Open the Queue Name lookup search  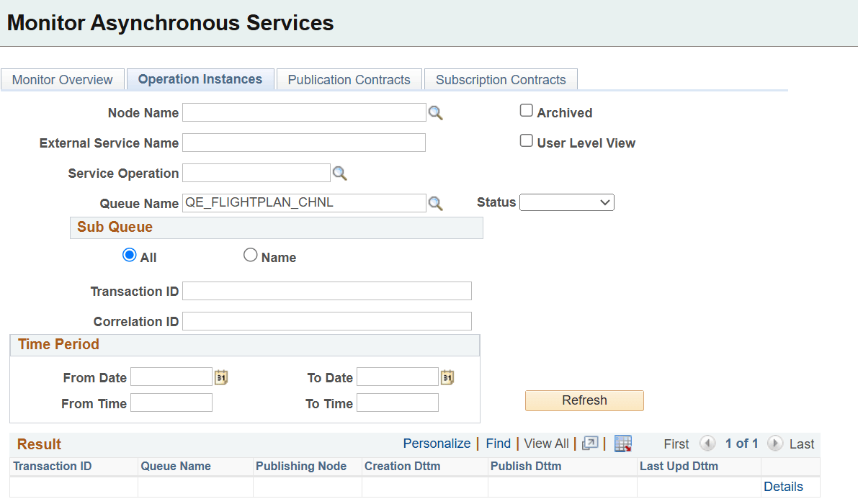pos(435,203)
